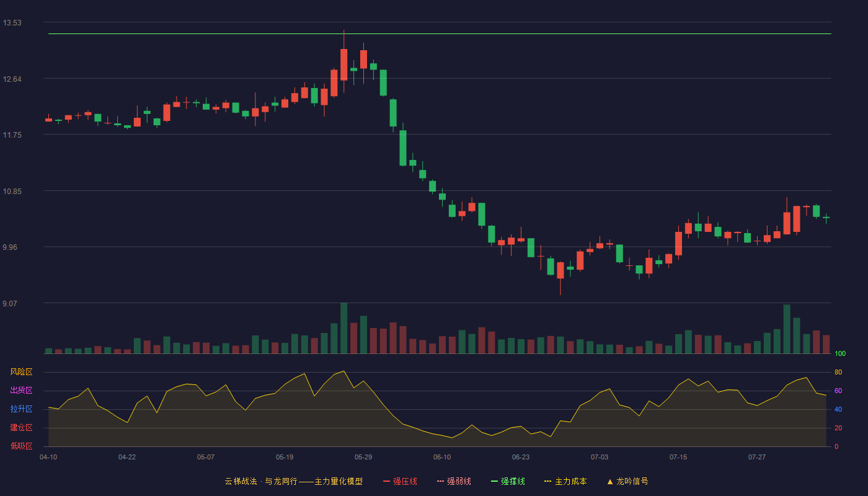The width and height of the screenshot is (868, 496).
Task: Click the 10.85 price axis label
Action: 12,191
